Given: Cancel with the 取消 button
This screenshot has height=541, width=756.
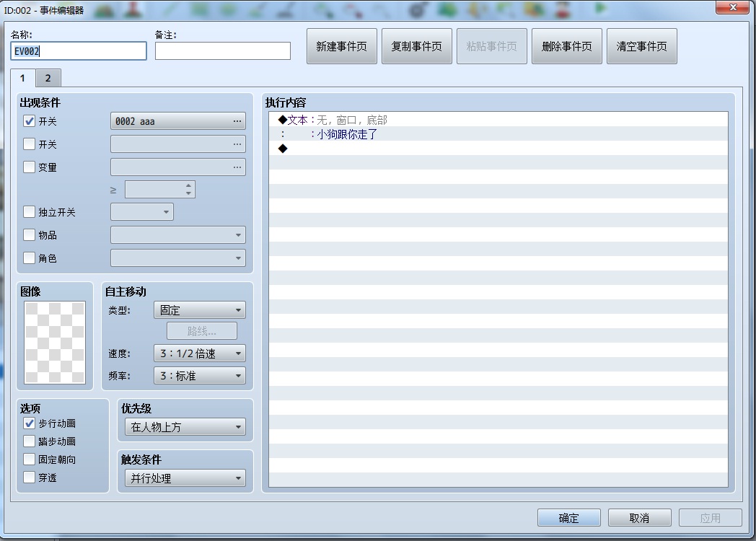Looking at the screenshot, I should (640, 518).
